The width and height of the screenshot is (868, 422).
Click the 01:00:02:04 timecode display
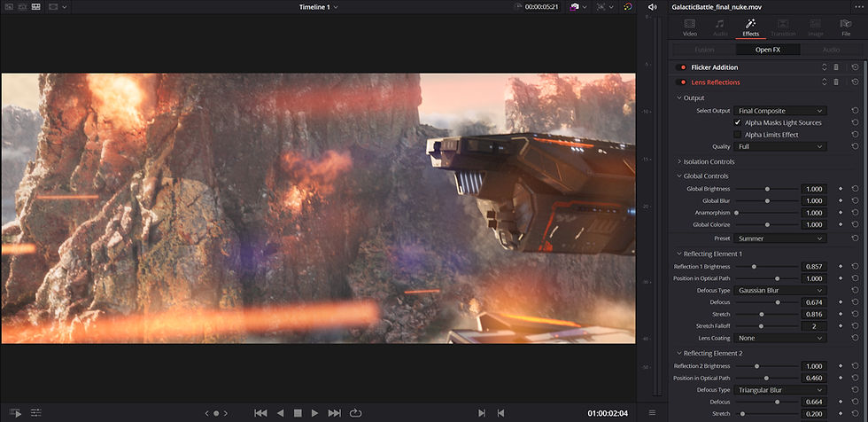608,413
